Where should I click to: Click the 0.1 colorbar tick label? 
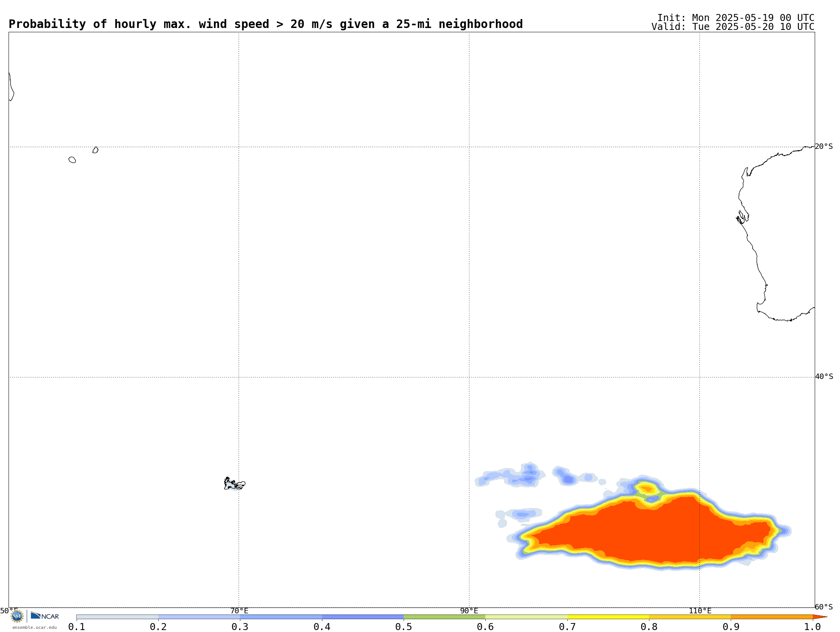77,627
